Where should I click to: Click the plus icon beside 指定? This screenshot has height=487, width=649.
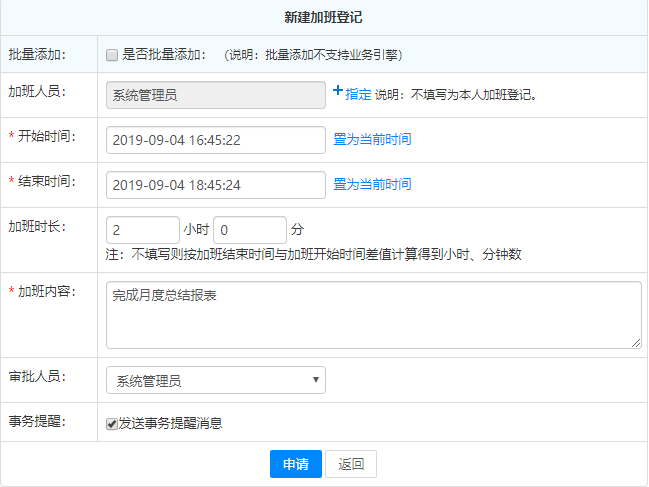point(338,92)
